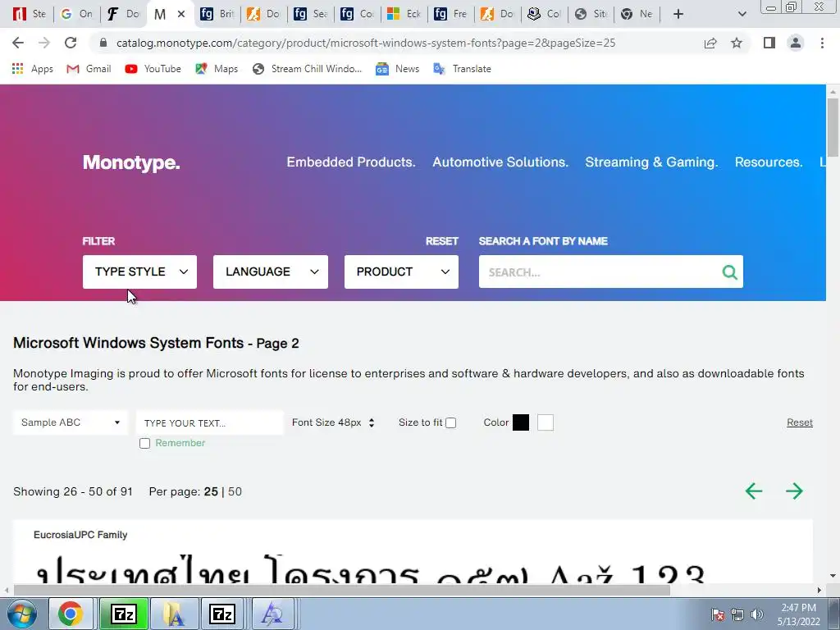
Task: Bookmark this page with the star icon
Action: coord(737,43)
